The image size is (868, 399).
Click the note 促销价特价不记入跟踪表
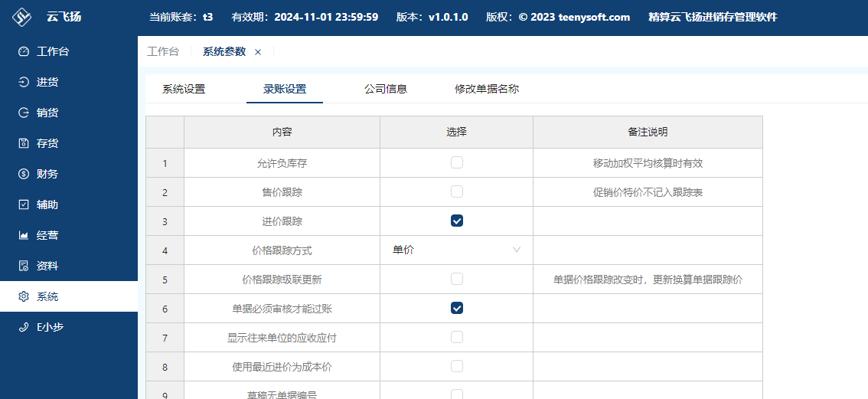coord(648,192)
